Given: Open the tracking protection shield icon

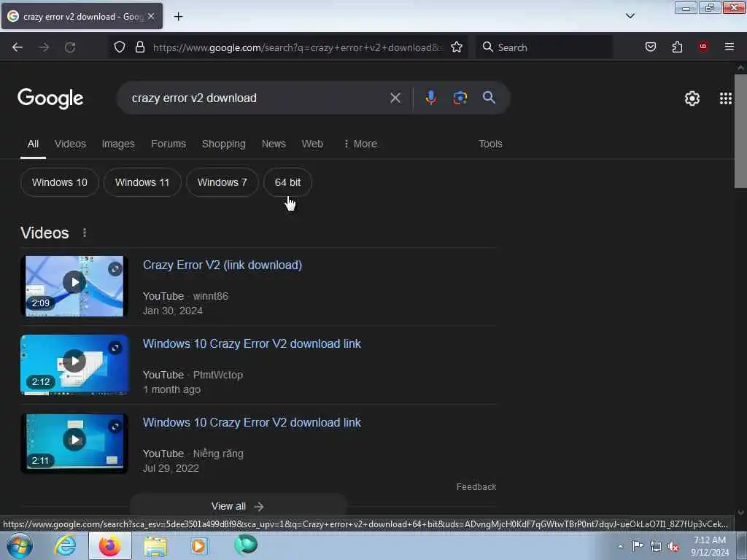Looking at the screenshot, I should [120, 47].
